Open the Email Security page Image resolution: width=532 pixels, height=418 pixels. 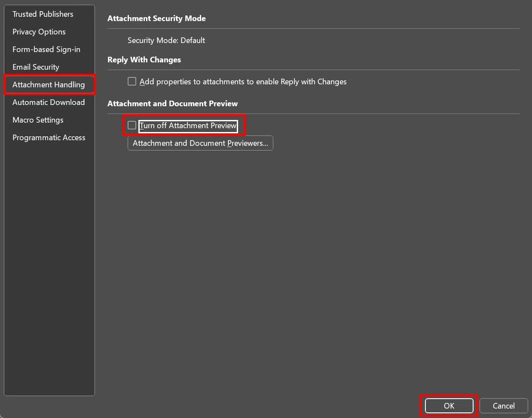36,67
